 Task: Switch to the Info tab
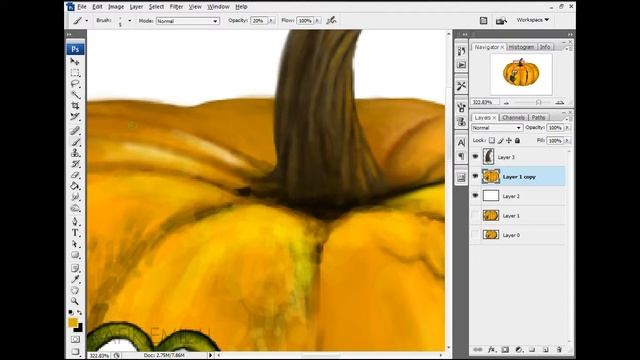(x=545, y=47)
